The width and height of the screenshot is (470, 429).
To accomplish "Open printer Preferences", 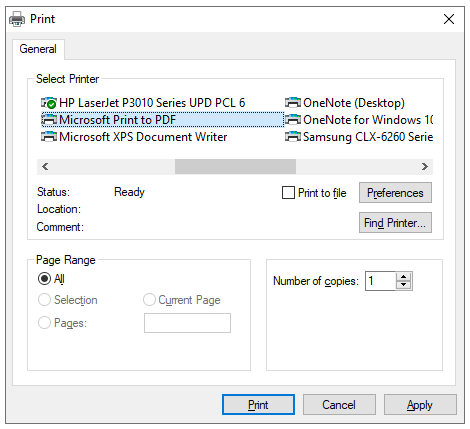I will click(x=395, y=193).
